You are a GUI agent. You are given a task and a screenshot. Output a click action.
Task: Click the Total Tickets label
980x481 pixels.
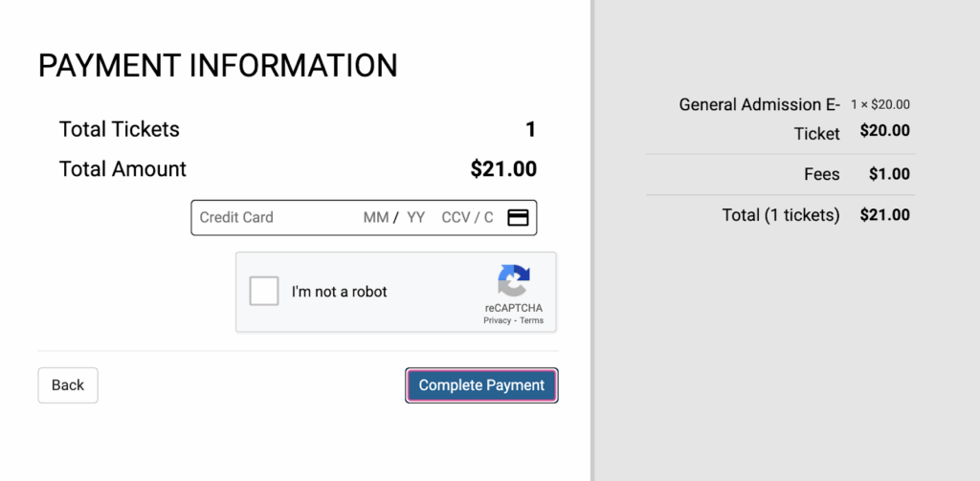pyautogui.click(x=120, y=129)
